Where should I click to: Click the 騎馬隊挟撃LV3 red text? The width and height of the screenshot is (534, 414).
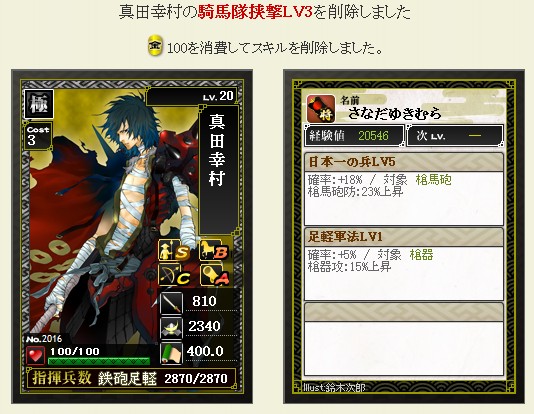(x=255, y=13)
